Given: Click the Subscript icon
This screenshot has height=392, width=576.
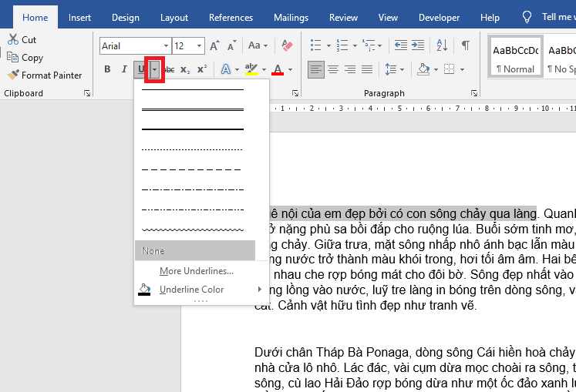Looking at the screenshot, I should point(185,70).
